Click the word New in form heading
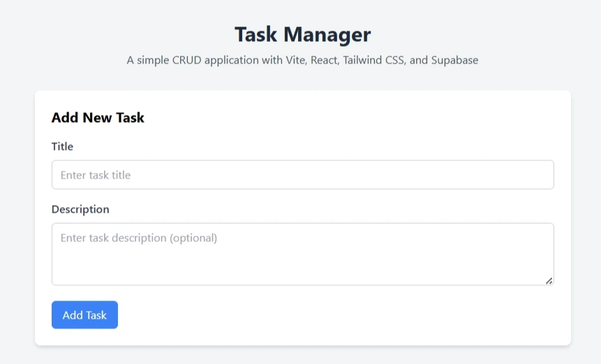The image size is (601, 364). 98,118
